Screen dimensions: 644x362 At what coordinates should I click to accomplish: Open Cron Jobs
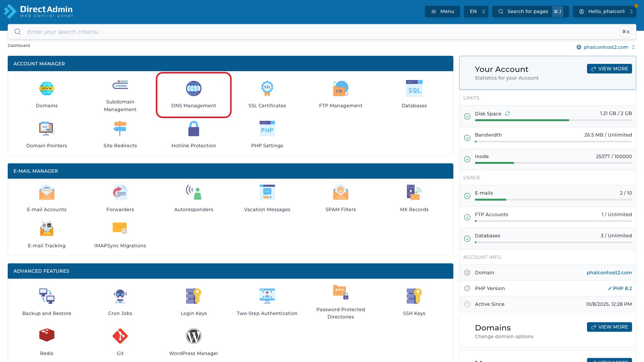tap(120, 302)
